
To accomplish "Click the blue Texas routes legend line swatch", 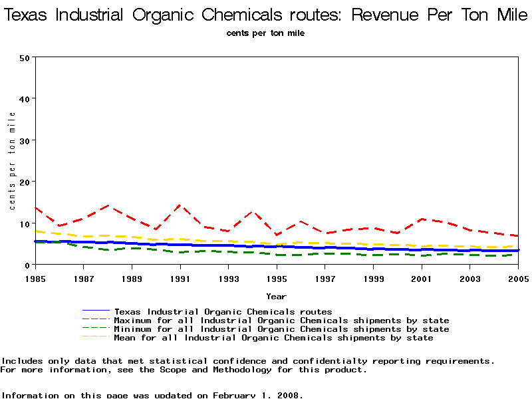I will coord(96,311).
